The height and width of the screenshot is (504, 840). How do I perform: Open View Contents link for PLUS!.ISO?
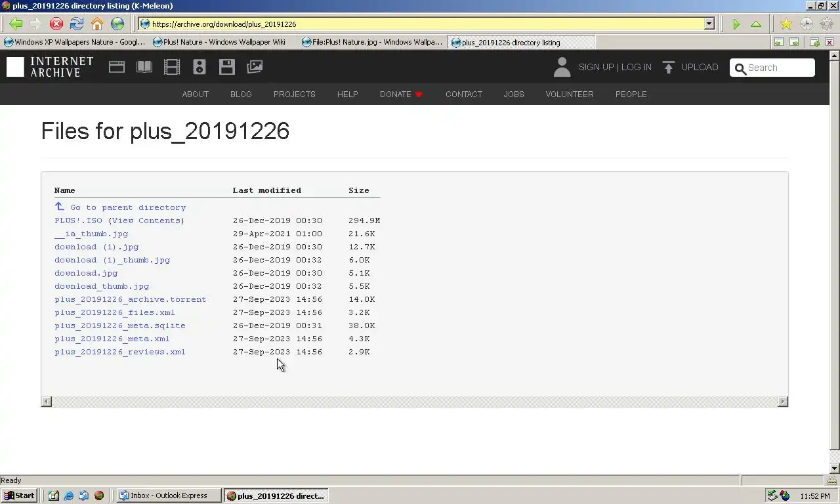(146, 220)
